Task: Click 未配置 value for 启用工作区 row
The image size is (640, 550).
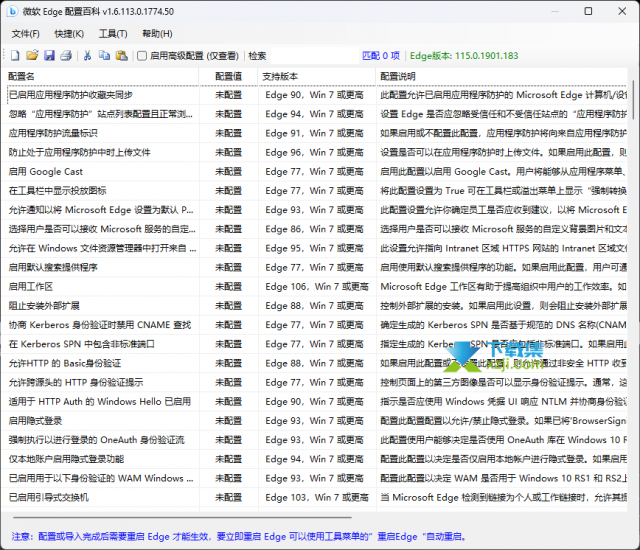Action: 229,287
